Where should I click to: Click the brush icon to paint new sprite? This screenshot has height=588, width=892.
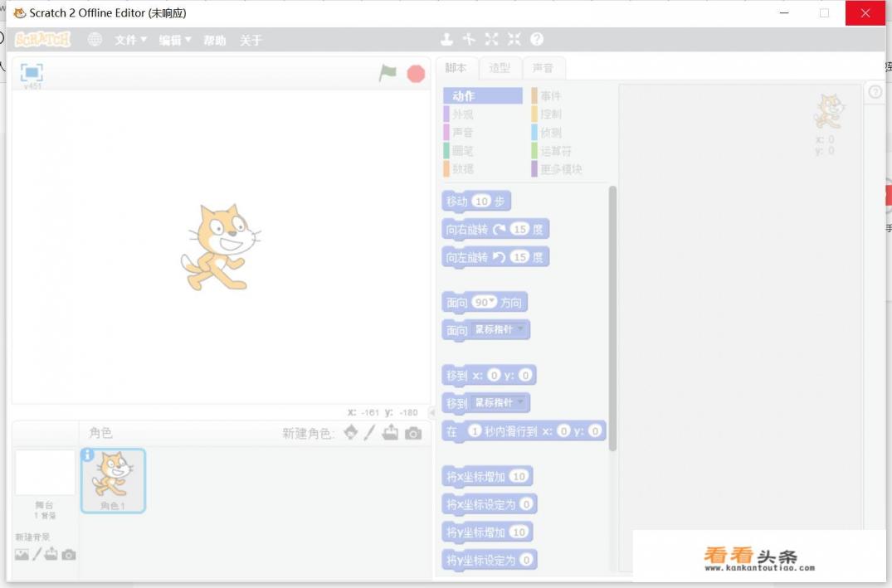[x=371, y=432]
